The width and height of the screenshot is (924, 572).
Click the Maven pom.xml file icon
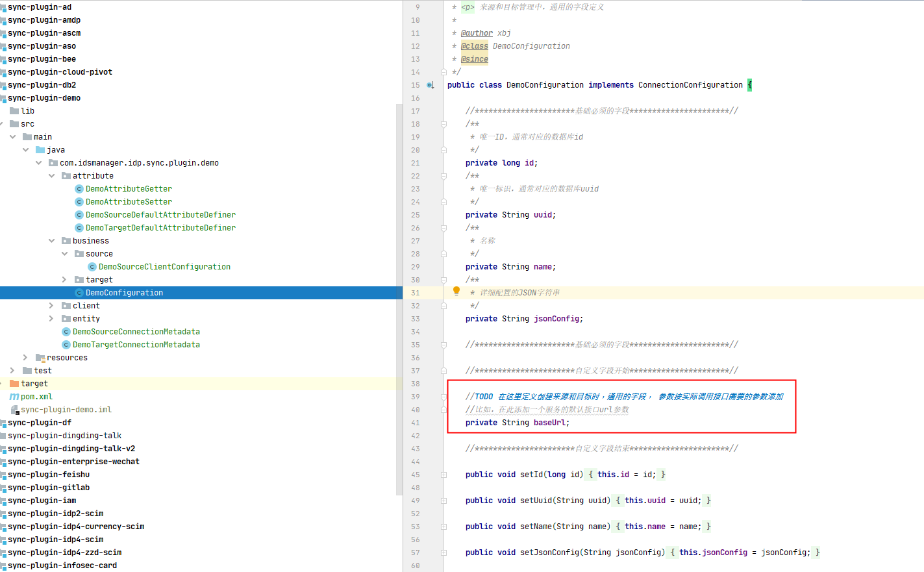[14, 397]
